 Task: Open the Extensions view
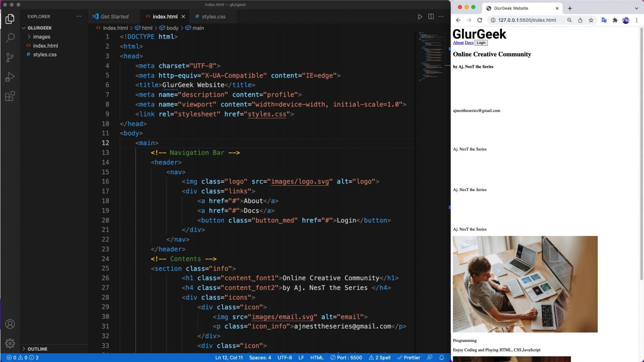click(x=10, y=96)
